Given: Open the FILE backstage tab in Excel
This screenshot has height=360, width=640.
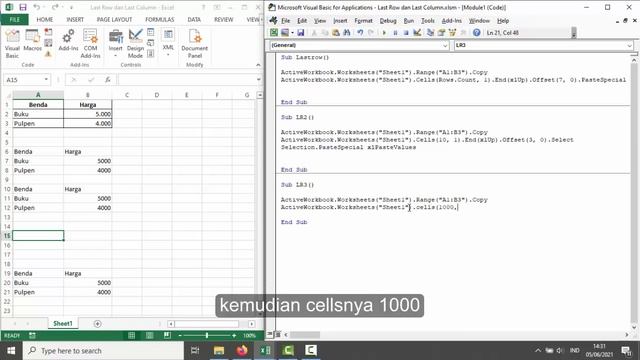Looking at the screenshot, I should tap(15, 20).
